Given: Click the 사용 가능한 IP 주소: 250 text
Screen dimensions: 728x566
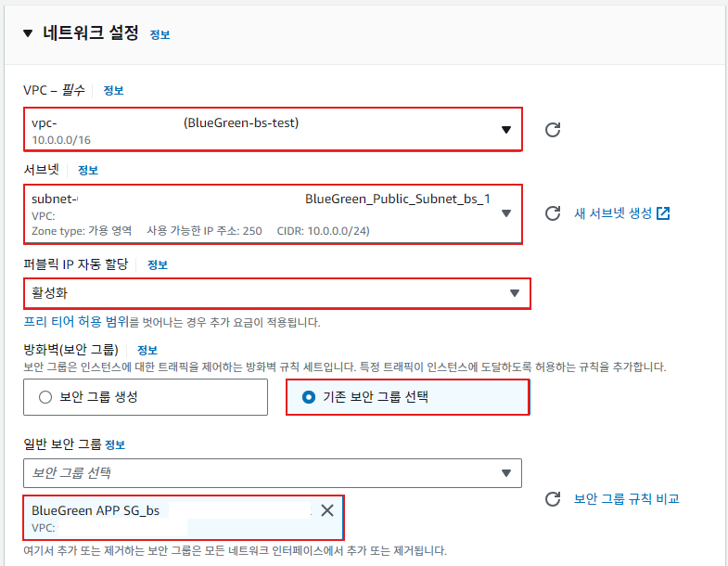Looking at the screenshot, I should pos(204,231).
